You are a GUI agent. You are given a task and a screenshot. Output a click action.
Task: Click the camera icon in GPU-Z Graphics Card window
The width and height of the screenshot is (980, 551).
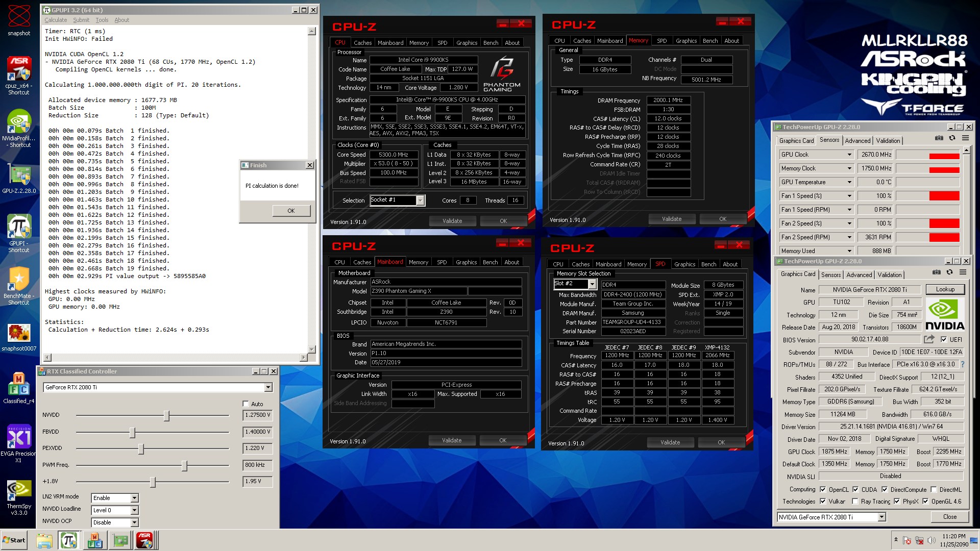936,272
